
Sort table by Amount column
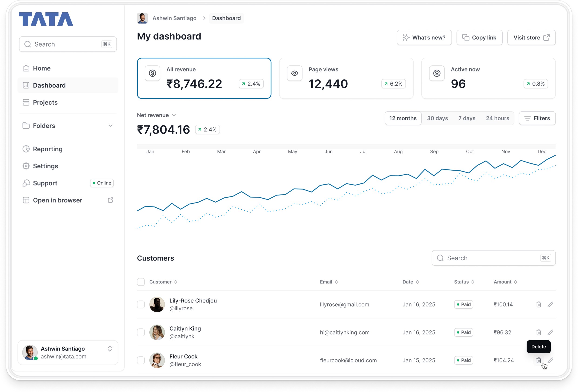505,282
